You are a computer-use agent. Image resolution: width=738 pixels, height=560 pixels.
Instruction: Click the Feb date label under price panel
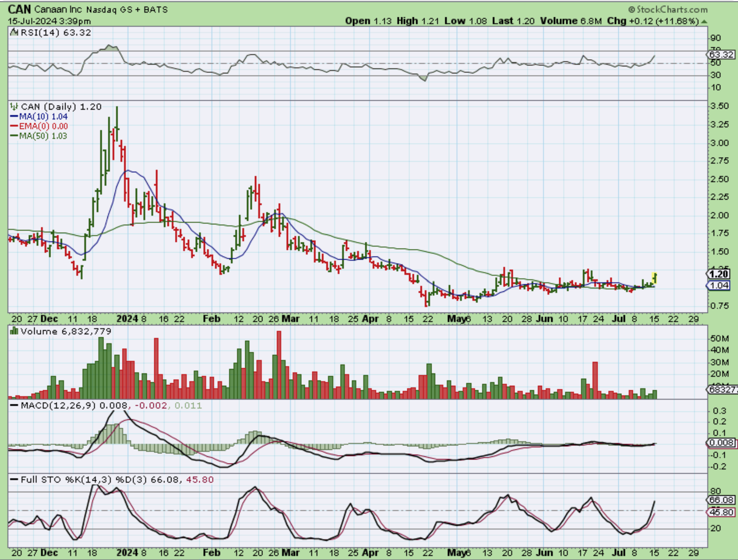pos(211,319)
